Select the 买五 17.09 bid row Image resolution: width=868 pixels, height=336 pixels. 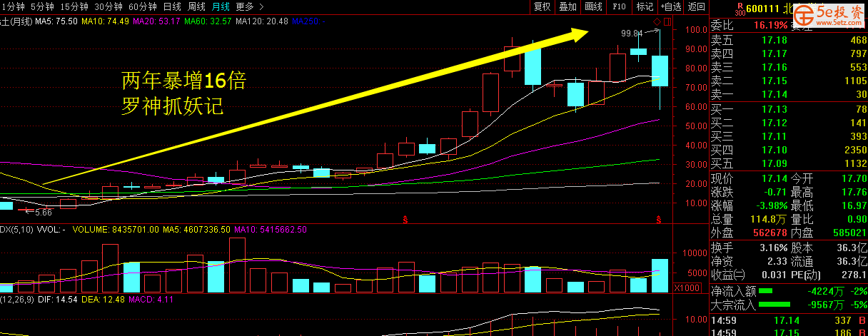point(789,163)
